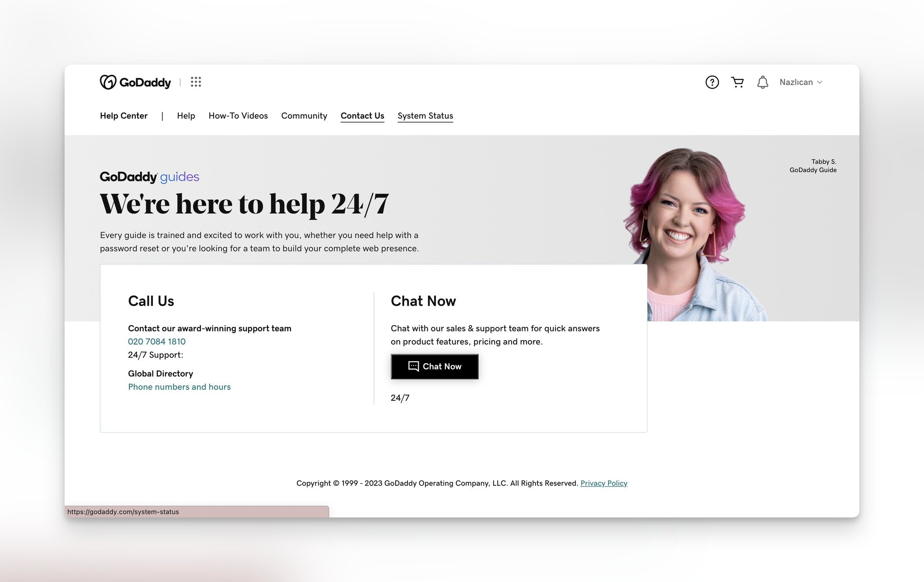The image size is (924, 582).
Task: Open the apps grid menu icon
Action: pos(195,82)
